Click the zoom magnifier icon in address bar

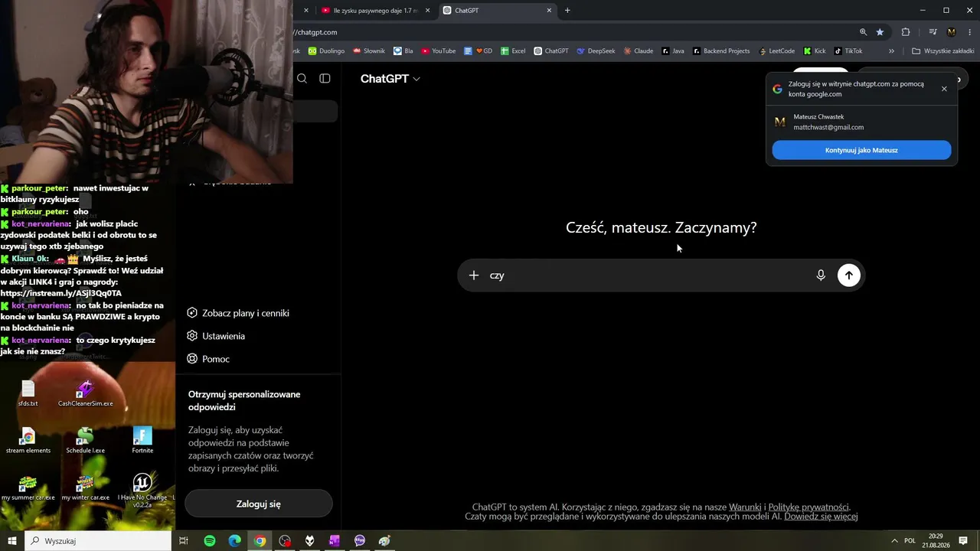[864, 32]
